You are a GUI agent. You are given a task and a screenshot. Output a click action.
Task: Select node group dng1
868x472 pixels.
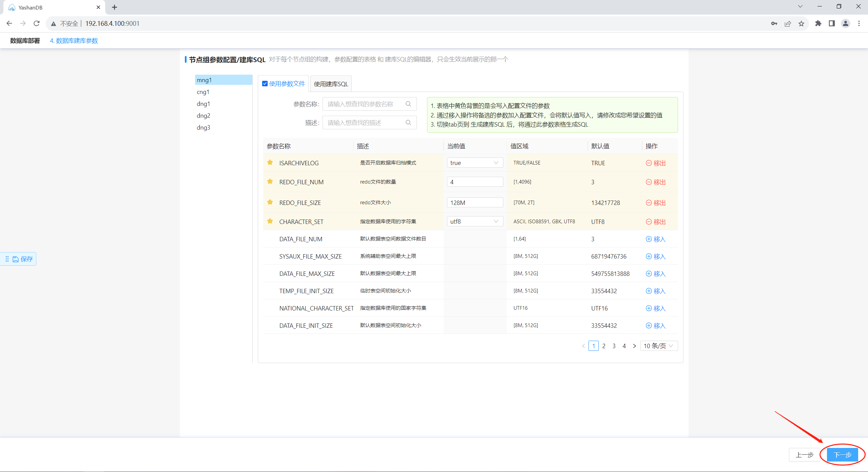tap(224, 104)
